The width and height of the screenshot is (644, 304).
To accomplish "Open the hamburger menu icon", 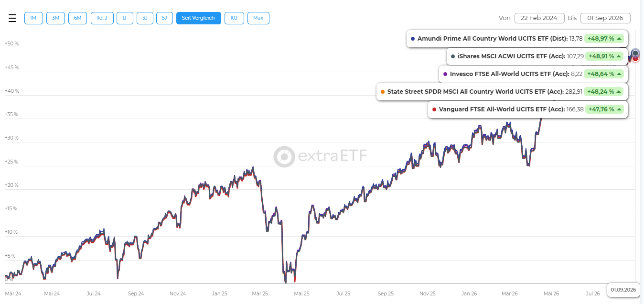I will 12,18.
